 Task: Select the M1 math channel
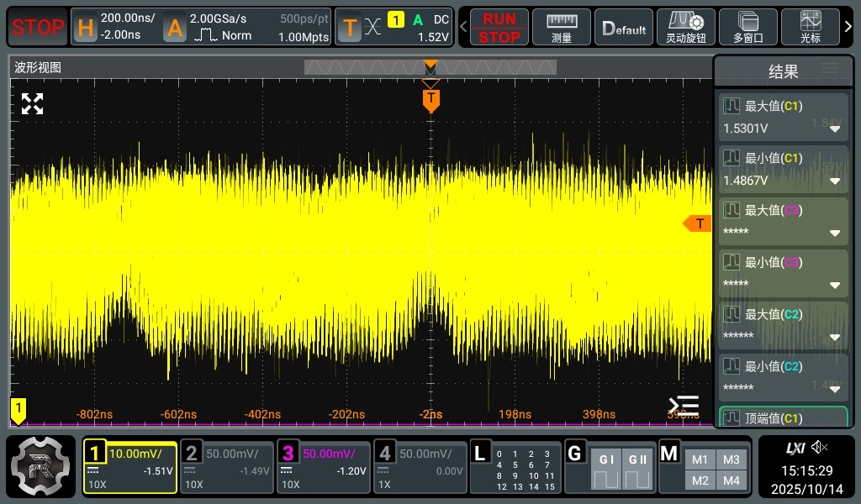700,459
